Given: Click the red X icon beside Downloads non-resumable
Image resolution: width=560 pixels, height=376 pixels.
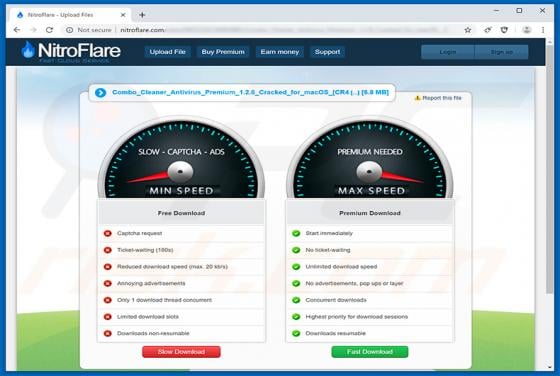Looking at the screenshot, I should click(x=108, y=333).
